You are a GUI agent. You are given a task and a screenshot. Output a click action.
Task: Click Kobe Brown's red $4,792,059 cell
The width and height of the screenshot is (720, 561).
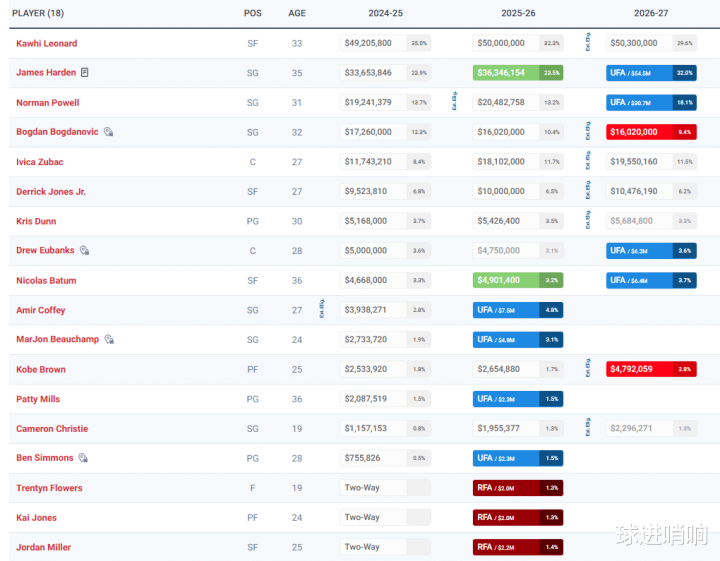pyautogui.click(x=651, y=369)
